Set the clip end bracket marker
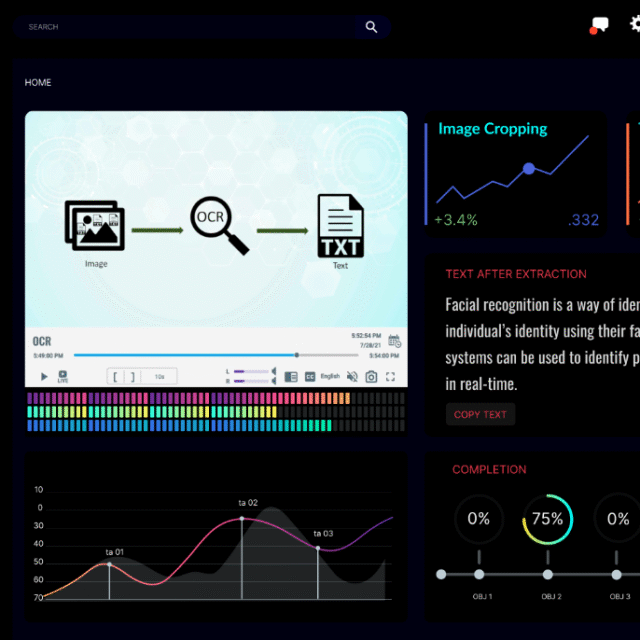Screen dimensions: 640x640 click(133, 376)
